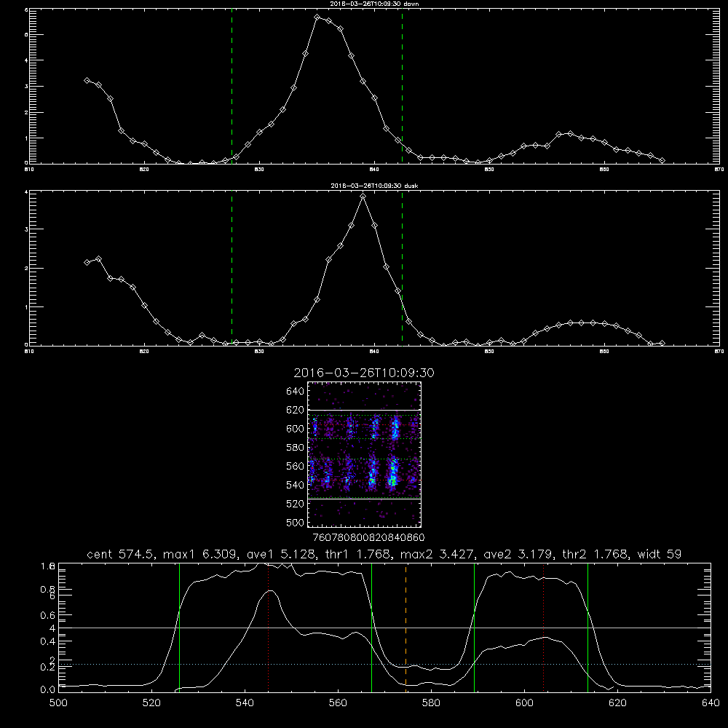Click the orange dashed center line in bottom plot
The width and height of the screenshot is (728, 728).
tap(405, 627)
